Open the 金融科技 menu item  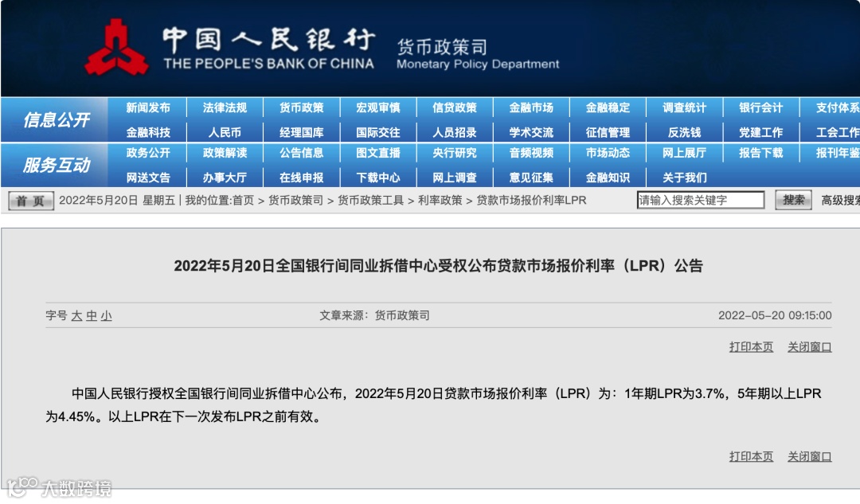pyautogui.click(x=148, y=133)
